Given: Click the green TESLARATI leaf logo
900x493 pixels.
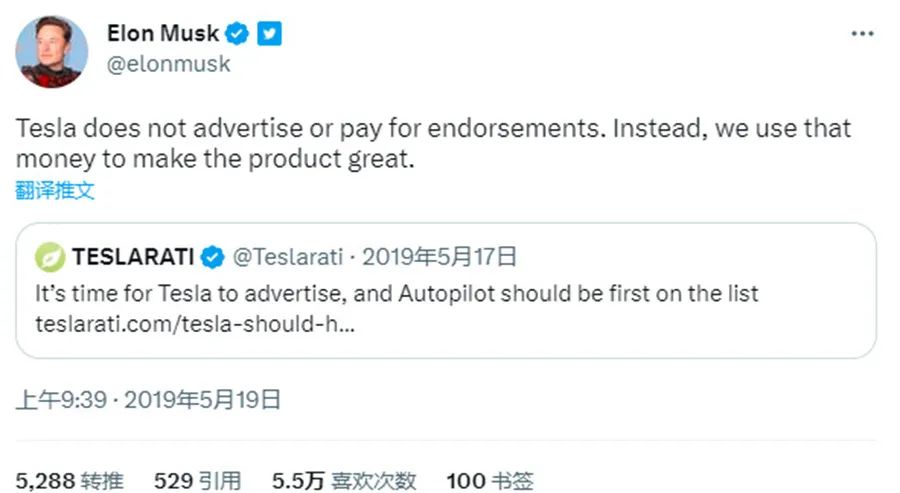Looking at the screenshot, I should pos(49,257).
